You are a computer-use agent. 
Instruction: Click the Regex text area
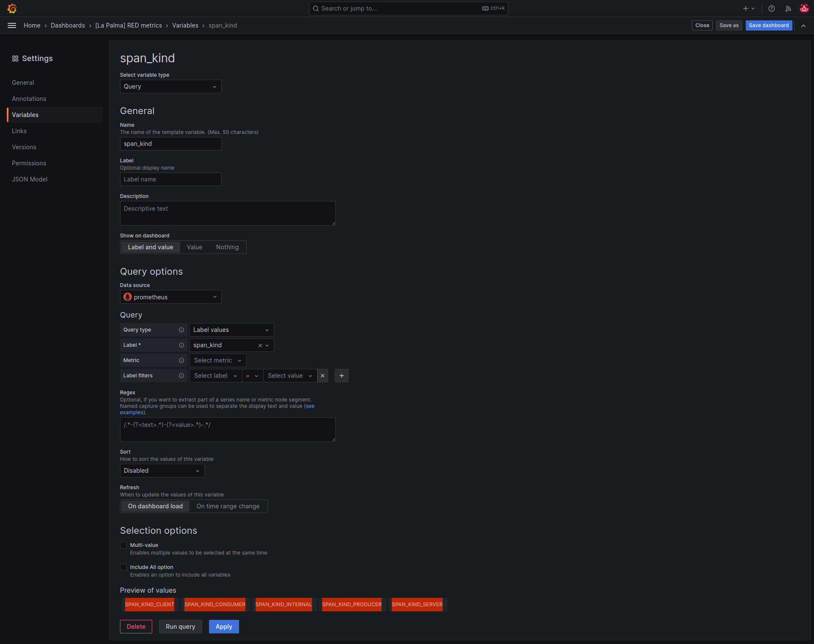228,429
